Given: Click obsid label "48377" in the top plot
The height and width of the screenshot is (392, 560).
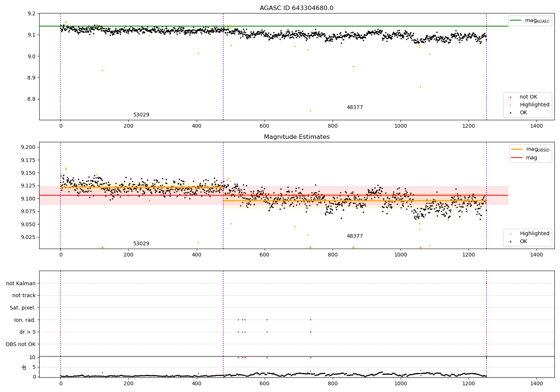Looking at the screenshot, I should tap(355, 108).
